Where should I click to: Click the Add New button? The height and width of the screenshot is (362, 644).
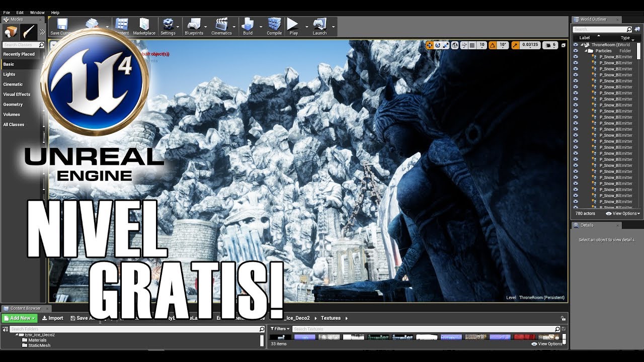click(20, 318)
